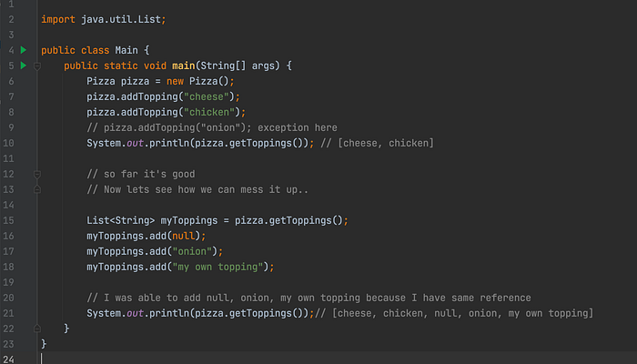Collapse the main method fold marker

(37, 66)
